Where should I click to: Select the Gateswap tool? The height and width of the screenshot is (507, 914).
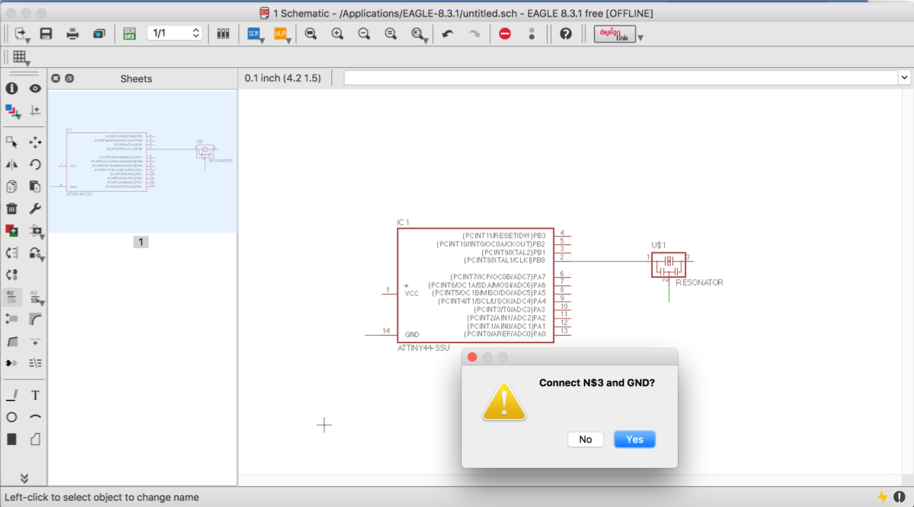(x=12, y=275)
